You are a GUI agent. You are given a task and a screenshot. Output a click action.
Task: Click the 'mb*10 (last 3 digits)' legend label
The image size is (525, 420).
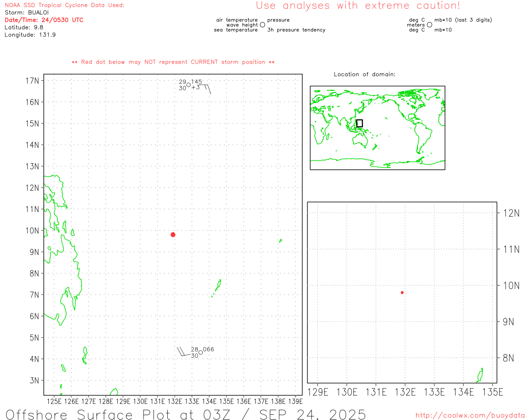pos(463,20)
